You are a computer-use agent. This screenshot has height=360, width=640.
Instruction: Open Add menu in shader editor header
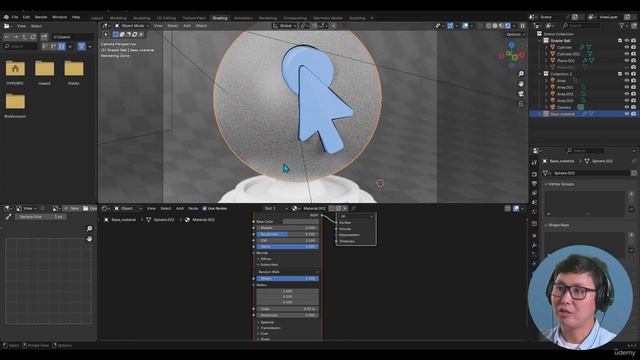(x=180, y=209)
